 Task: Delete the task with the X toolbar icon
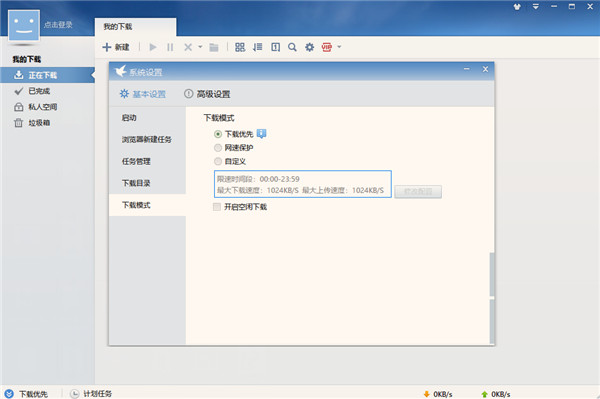click(x=188, y=47)
